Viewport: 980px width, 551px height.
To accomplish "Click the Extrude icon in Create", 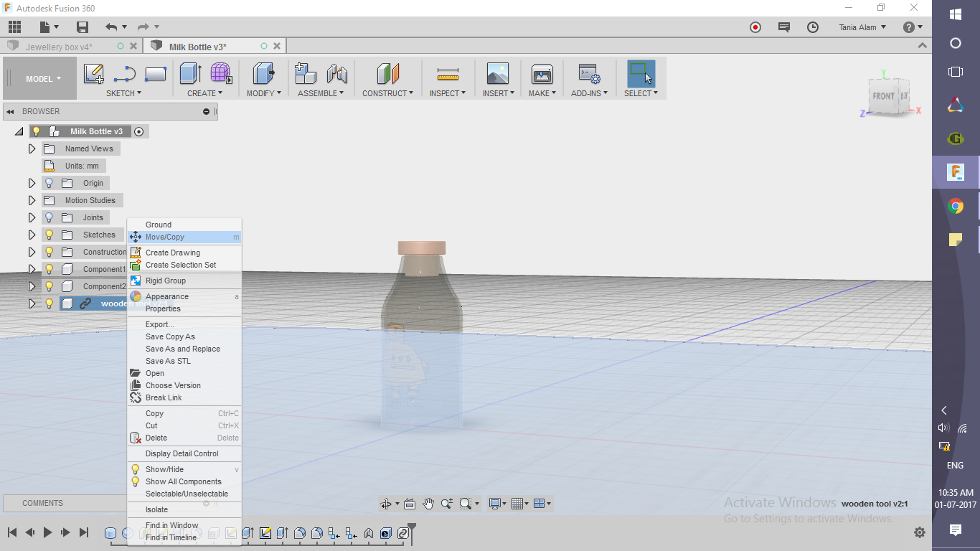I will (190, 73).
